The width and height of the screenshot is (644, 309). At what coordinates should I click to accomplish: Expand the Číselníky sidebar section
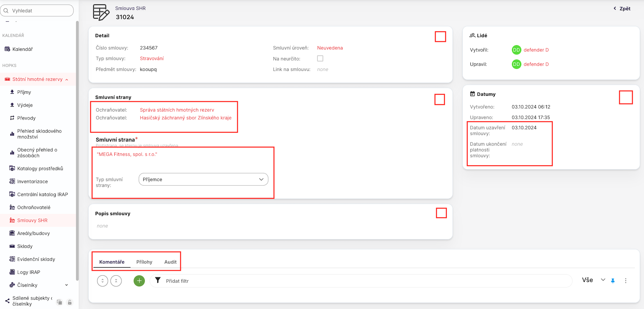coord(66,285)
